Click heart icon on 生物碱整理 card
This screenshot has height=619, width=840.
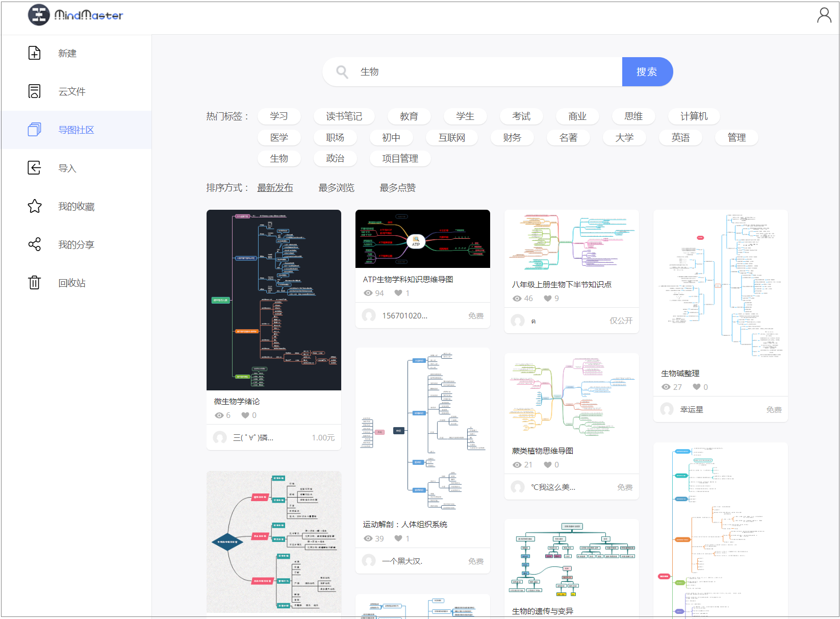(696, 387)
